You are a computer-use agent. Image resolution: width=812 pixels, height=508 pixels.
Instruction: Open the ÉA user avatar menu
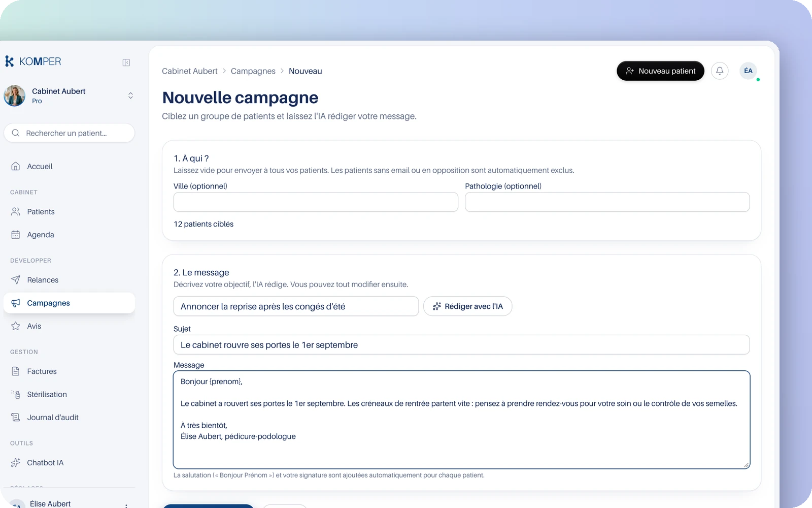coord(749,71)
